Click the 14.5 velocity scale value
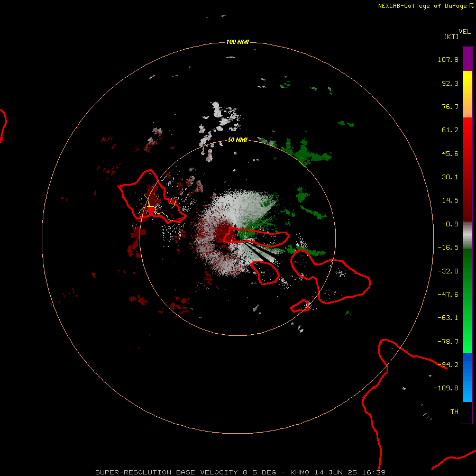 coord(450,200)
